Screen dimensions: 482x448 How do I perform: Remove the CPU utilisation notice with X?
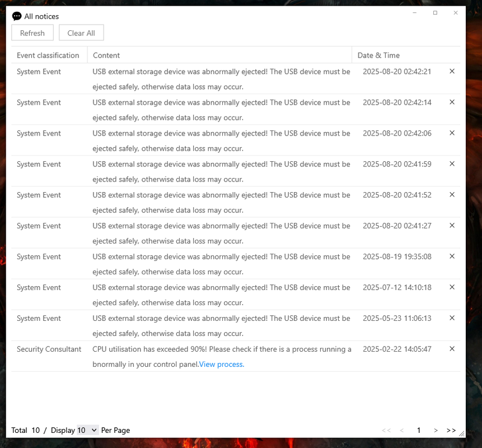click(452, 349)
